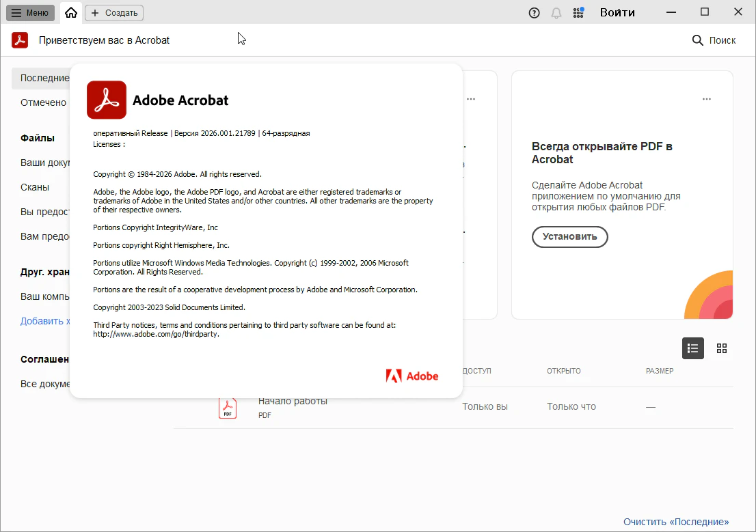Open options on the default PDF card
The width and height of the screenshot is (756, 532).
(706, 99)
